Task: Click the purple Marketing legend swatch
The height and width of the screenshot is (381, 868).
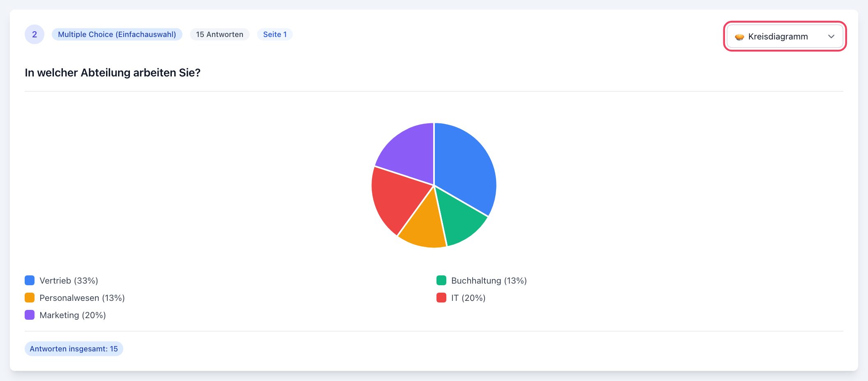Action: pyautogui.click(x=30, y=315)
